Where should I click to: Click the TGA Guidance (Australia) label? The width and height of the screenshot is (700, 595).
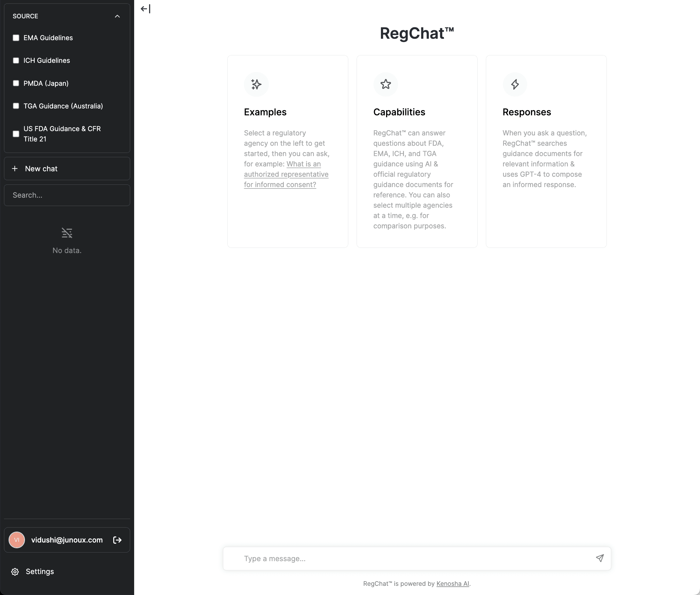tap(63, 106)
